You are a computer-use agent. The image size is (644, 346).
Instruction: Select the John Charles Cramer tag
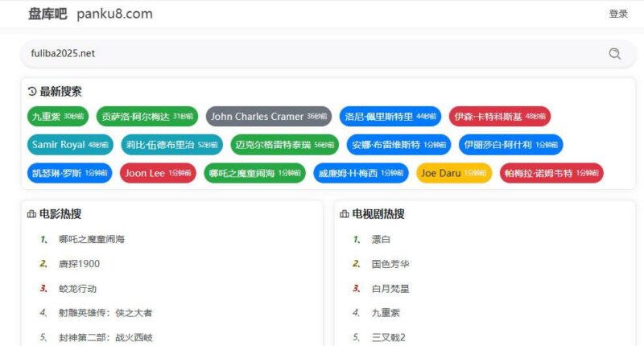tap(269, 117)
